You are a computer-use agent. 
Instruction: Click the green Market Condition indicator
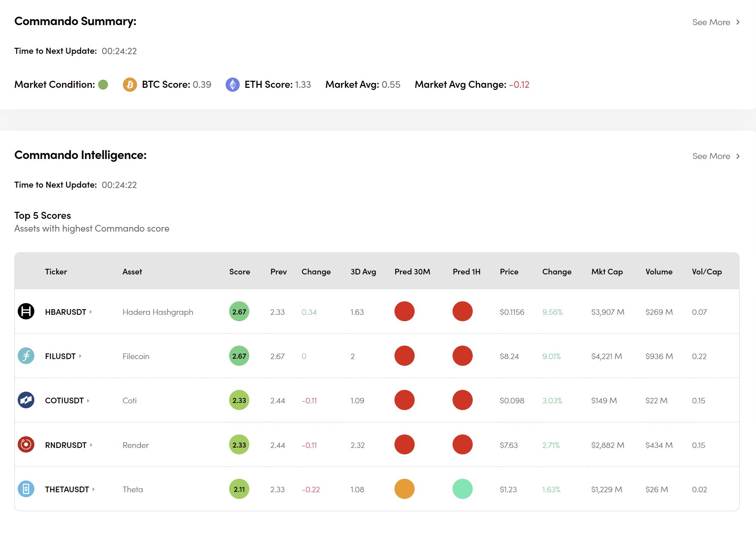[103, 85]
